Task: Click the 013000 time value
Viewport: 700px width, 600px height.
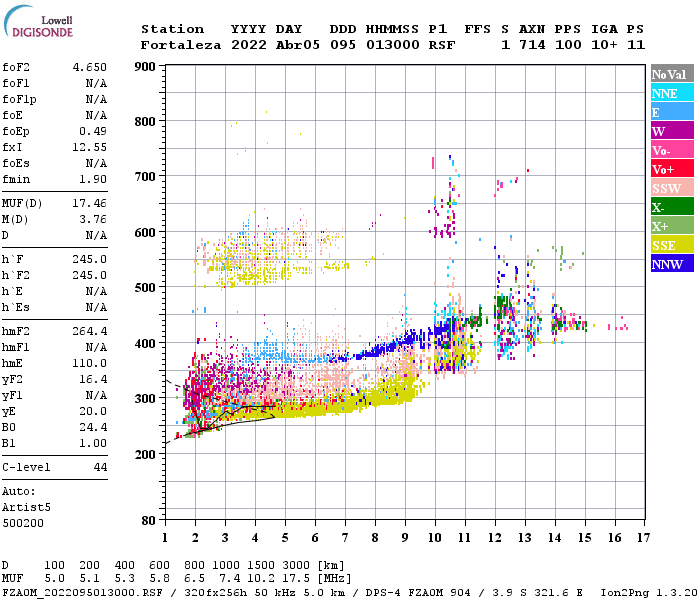Action: (x=393, y=45)
